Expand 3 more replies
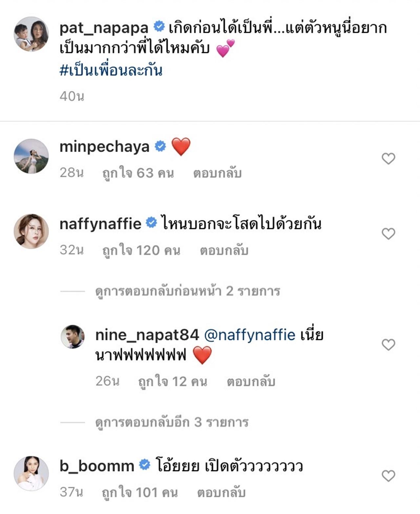 (172, 422)
